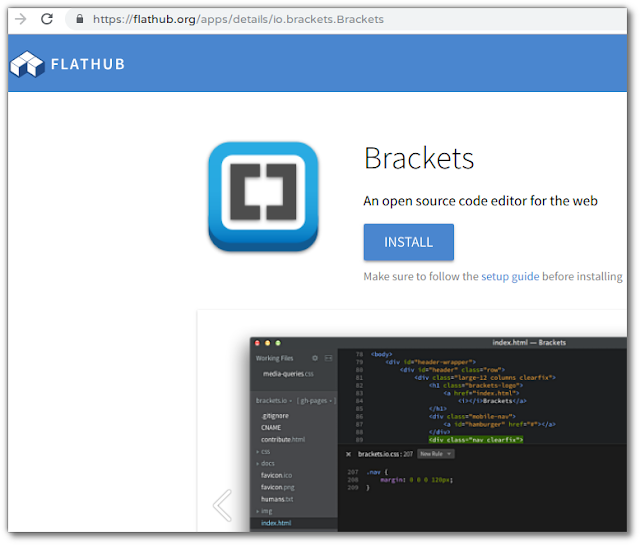Click the highlighted nav clearfix code line
This screenshot has height=545, width=640.
click(476, 440)
